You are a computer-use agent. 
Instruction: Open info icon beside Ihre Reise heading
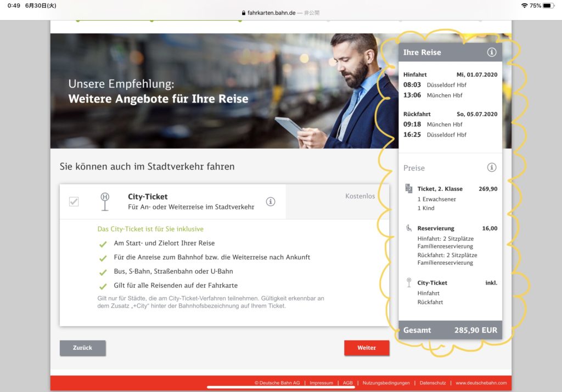click(491, 52)
